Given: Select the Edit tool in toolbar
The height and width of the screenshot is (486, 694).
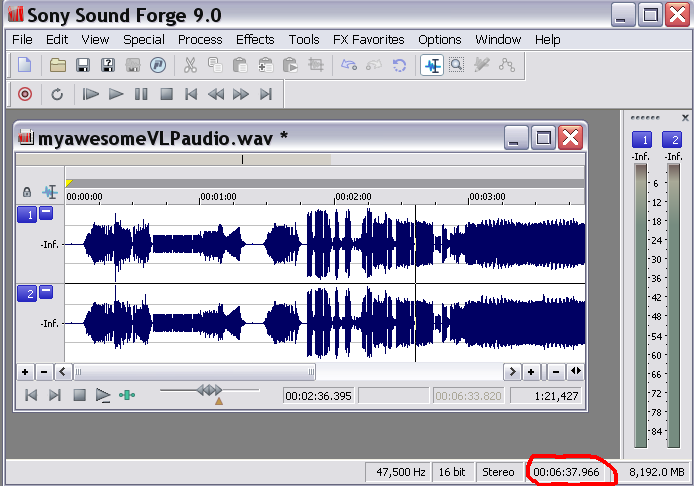Looking at the screenshot, I should [x=432, y=66].
